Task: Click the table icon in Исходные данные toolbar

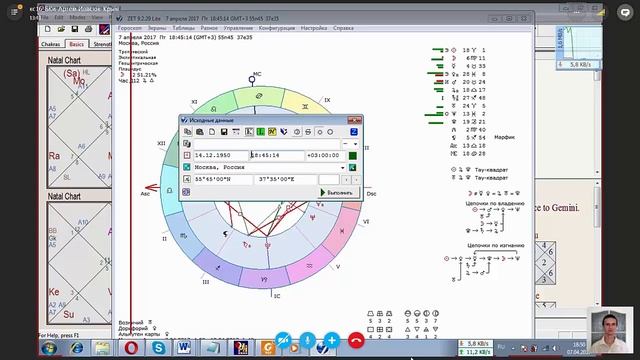Action: tap(236, 132)
